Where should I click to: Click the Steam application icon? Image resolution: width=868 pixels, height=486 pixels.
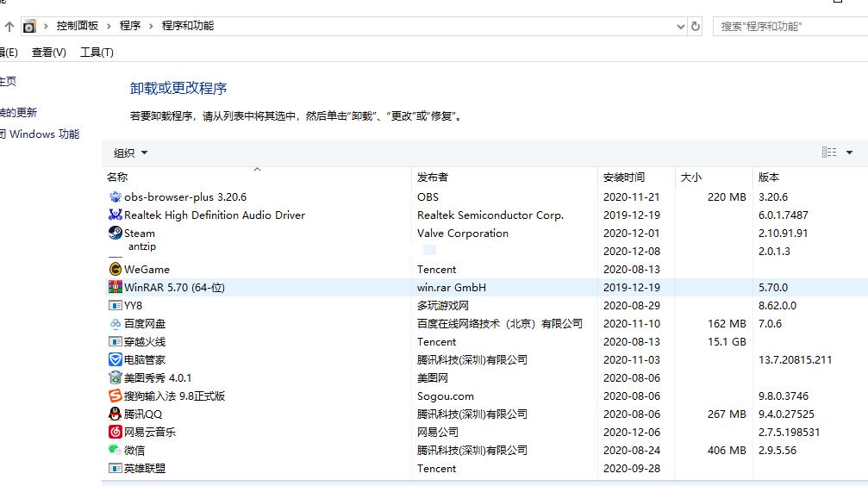116,233
